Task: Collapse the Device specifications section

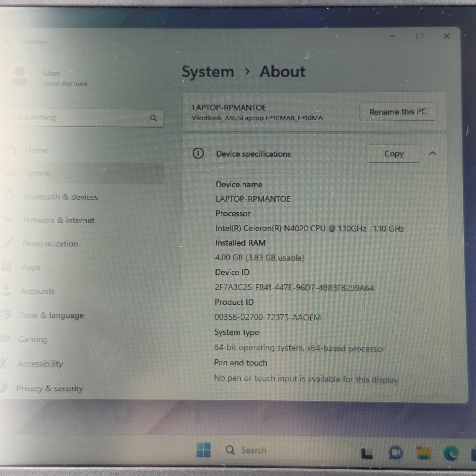Action: click(x=433, y=154)
